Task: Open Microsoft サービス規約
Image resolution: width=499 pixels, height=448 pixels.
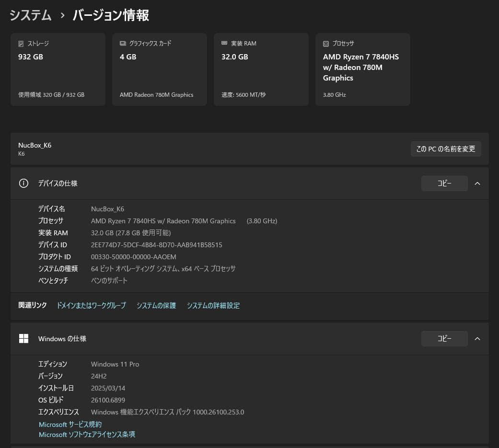Action: [x=70, y=424]
